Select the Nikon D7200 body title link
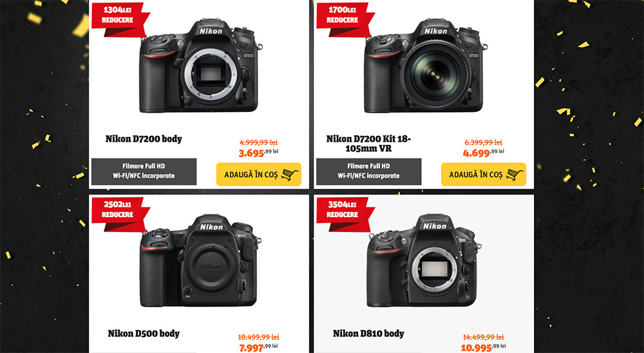Screen dimensions: 644x353 [x=144, y=139]
